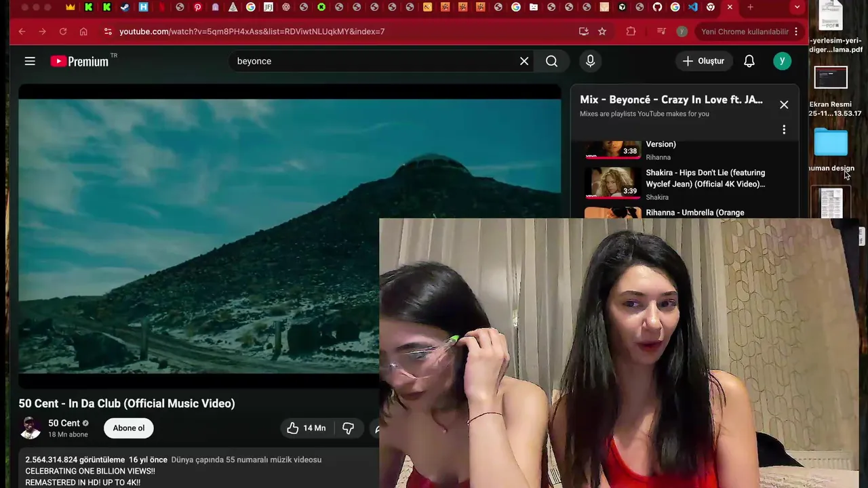Open the notifications bell

(749, 61)
